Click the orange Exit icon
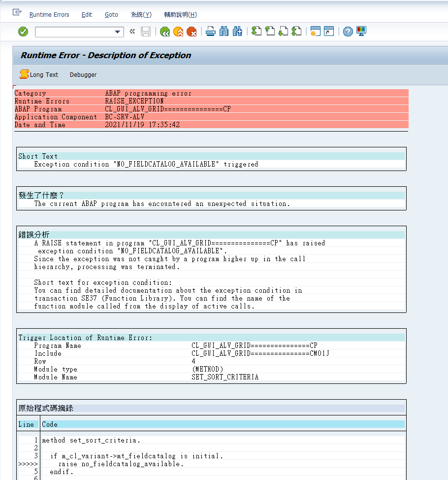The width and height of the screenshot is (448, 480). point(178,32)
